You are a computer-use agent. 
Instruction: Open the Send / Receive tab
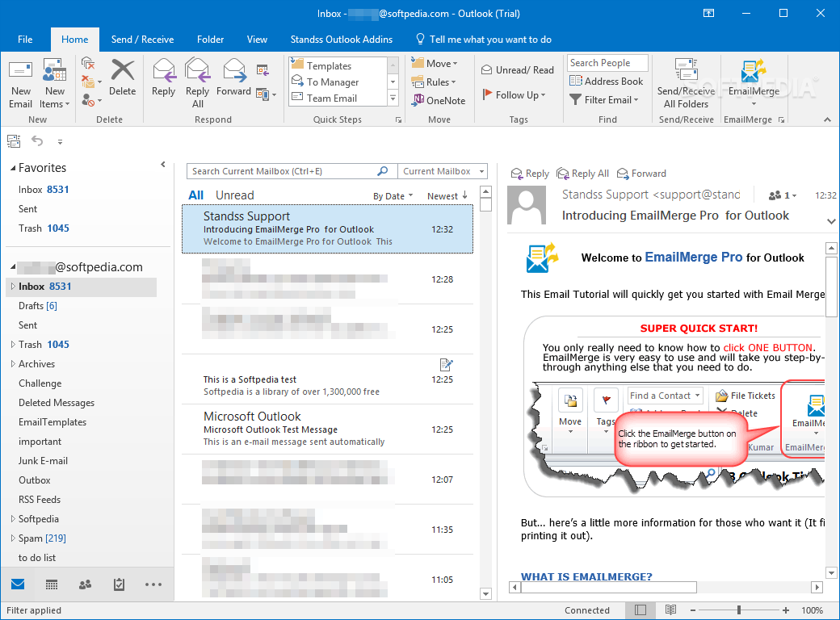pos(142,40)
